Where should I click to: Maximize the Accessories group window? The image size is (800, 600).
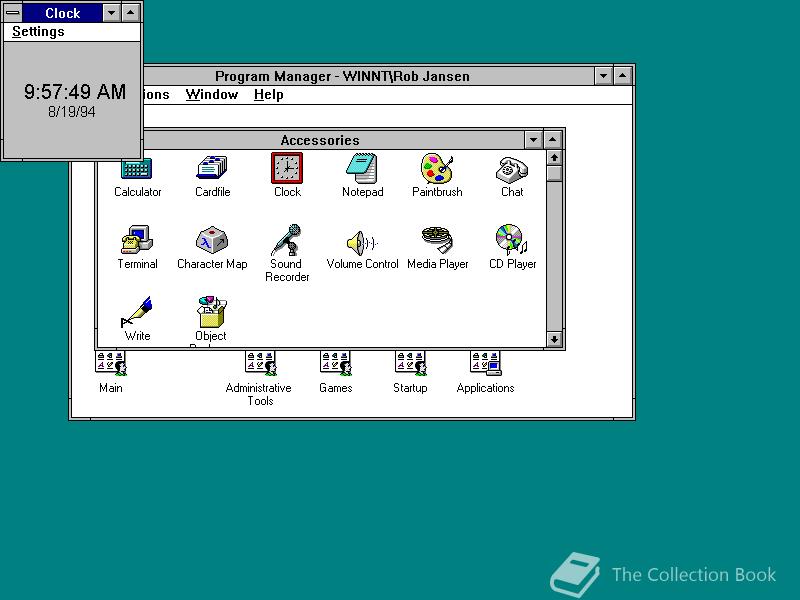click(x=553, y=140)
